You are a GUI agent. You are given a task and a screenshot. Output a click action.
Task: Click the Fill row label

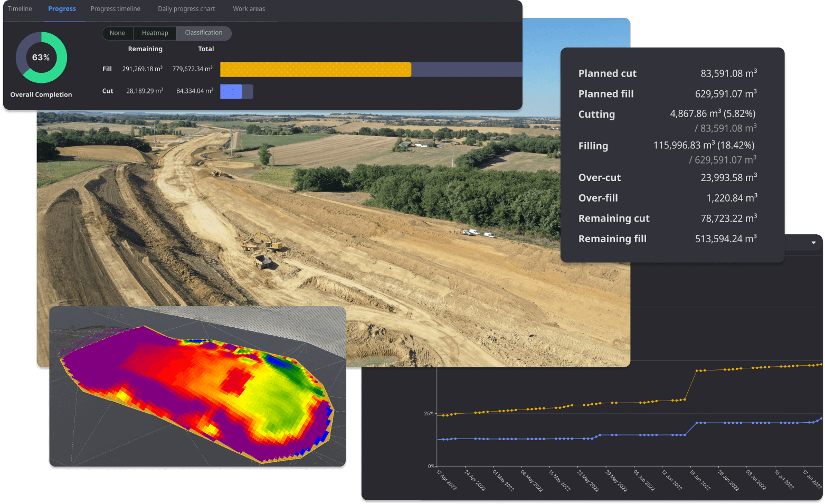click(x=107, y=69)
